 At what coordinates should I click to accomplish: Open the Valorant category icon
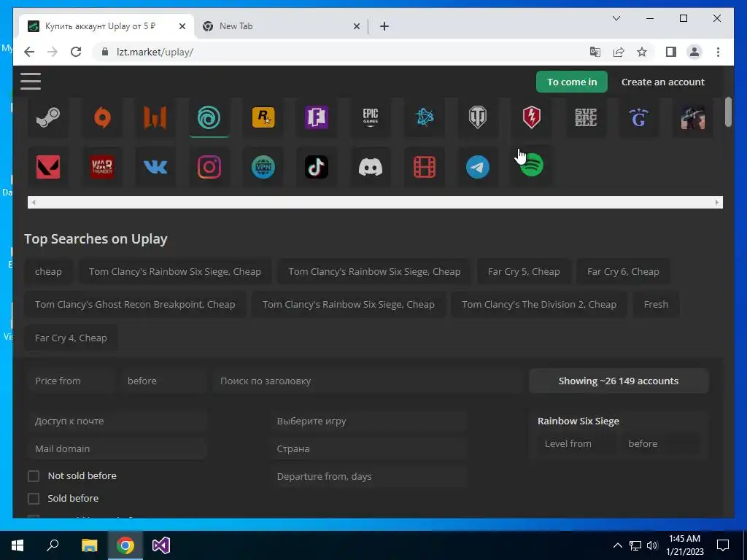48,167
